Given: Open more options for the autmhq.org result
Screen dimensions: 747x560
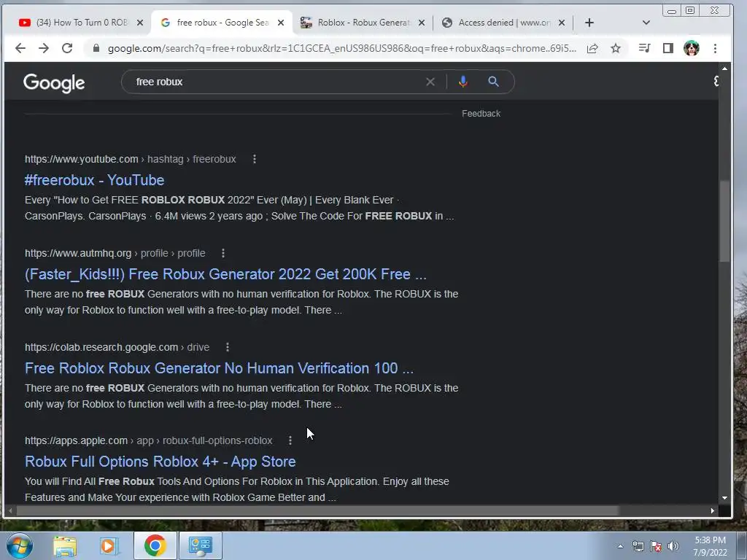Looking at the screenshot, I should 223,253.
